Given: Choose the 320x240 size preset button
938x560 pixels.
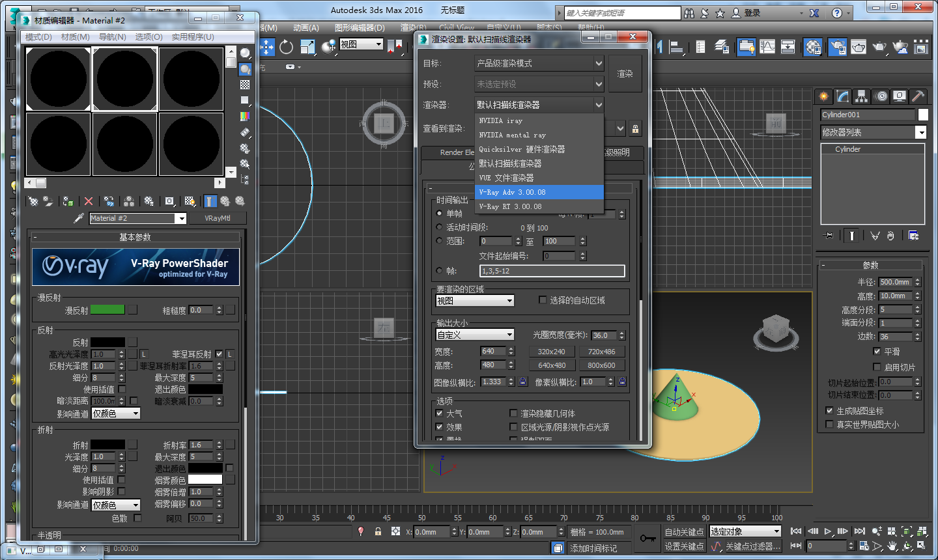Looking at the screenshot, I should coord(551,352).
